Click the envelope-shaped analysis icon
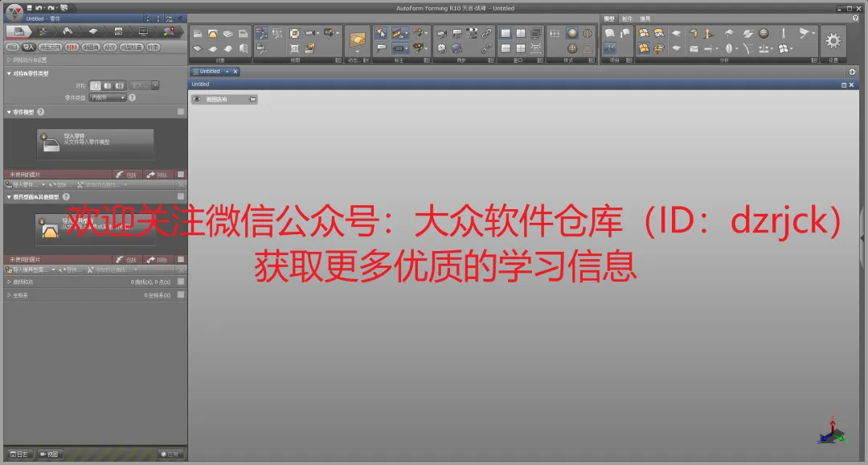Image resolution: width=868 pixels, height=465 pixels. click(x=694, y=49)
